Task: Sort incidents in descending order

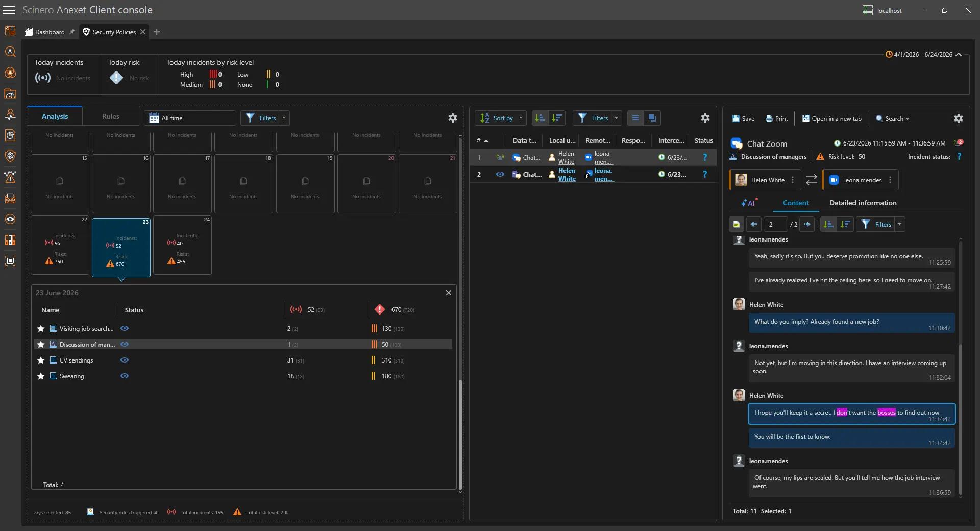Action: click(x=557, y=118)
